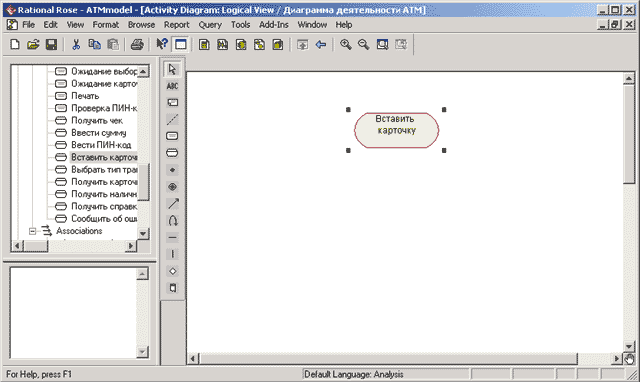Click Browse State Machine Diagram icon
The width and height of the screenshot is (640, 382).
click(259, 44)
